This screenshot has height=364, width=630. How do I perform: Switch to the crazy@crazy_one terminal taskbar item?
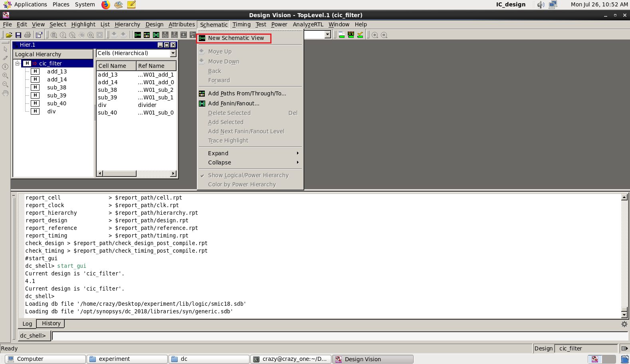pyautogui.click(x=290, y=359)
